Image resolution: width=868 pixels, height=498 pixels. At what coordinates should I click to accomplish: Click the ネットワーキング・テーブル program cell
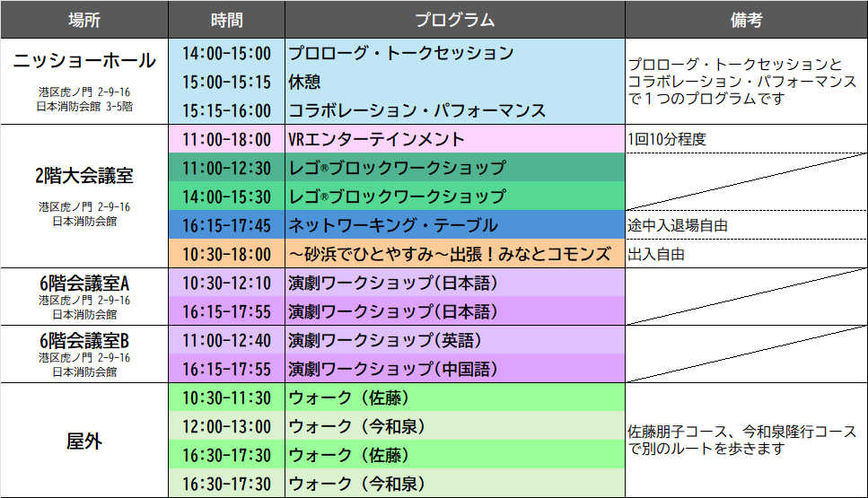(x=454, y=225)
